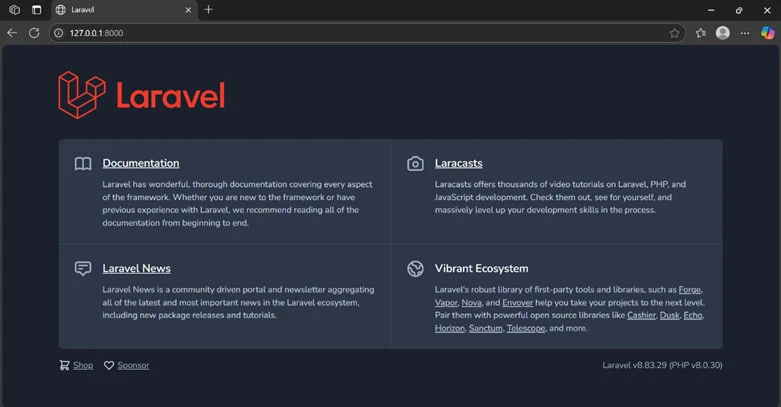Click the Laravel logo

pos(141,95)
